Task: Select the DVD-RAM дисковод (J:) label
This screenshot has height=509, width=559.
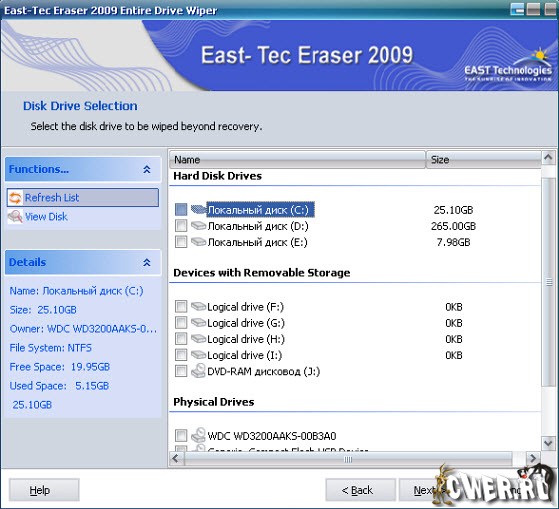Action: point(264,371)
